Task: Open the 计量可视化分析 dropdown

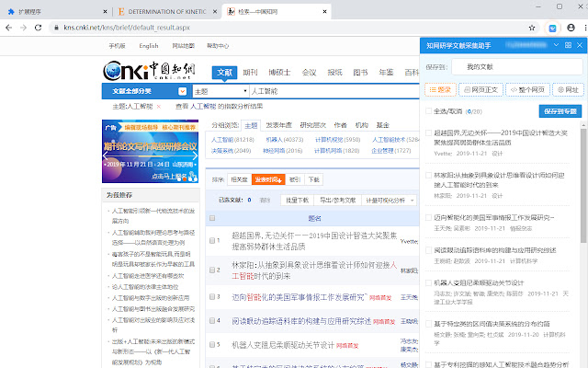Action: click(x=386, y=200)
